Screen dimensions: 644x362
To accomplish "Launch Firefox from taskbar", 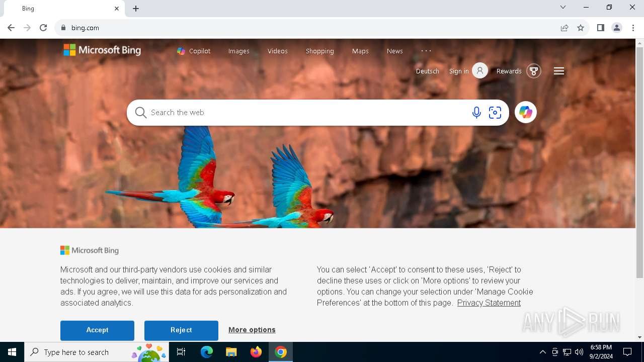I will click(x=256, y=352).
